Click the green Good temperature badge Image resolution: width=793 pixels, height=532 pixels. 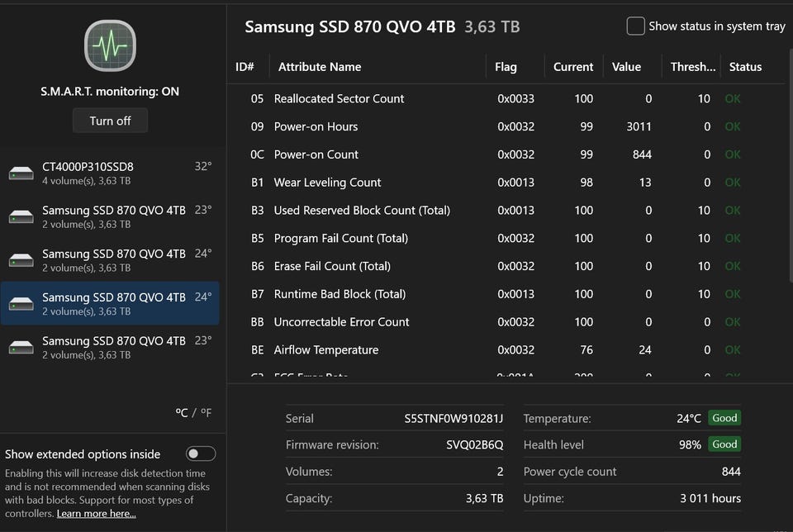coord(724,418)
